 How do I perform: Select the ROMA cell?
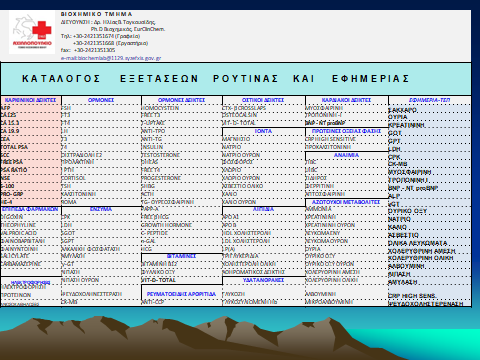(x=69, y=202)
